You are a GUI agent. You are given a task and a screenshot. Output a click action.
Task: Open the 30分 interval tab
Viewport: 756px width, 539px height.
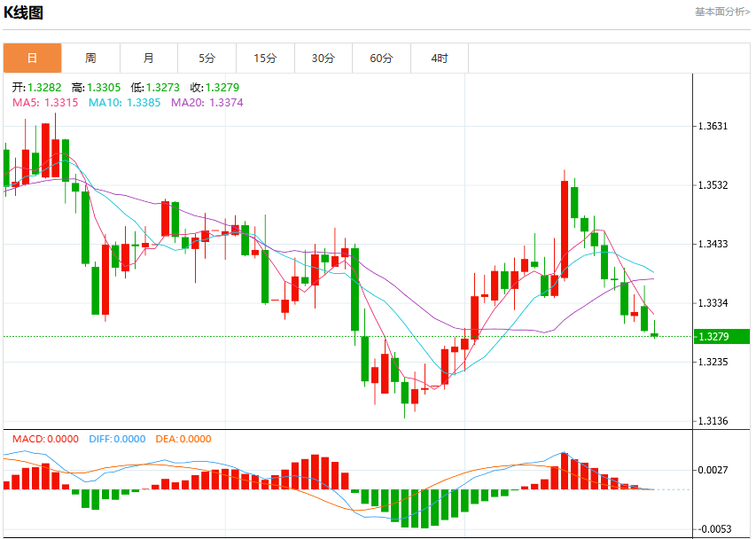(x=323, y=59)
